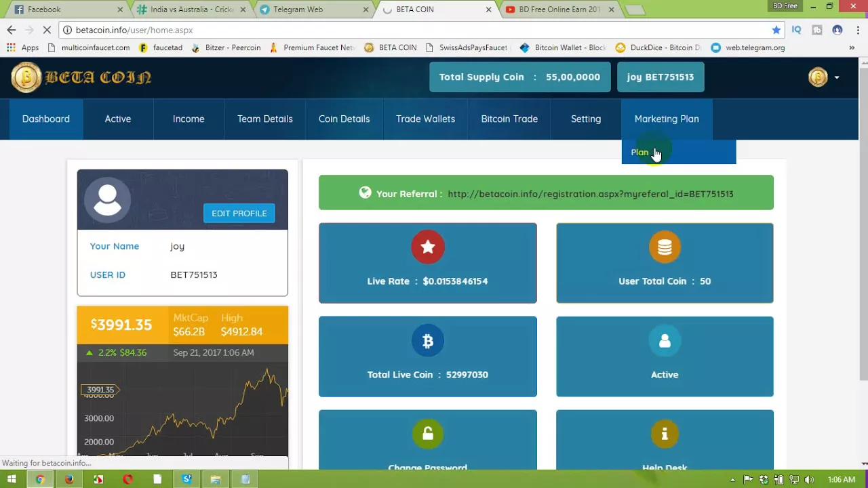The height and width of the screenshot is (488, 868).
Task: Switch to BD Free Online Earn tab
Action: tap(559, 9)
